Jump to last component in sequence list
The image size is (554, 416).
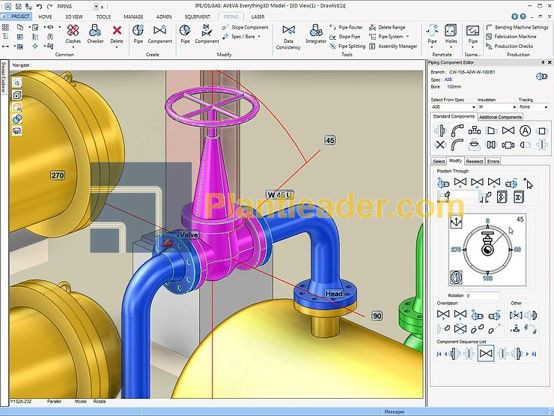[x=534, y=354]
